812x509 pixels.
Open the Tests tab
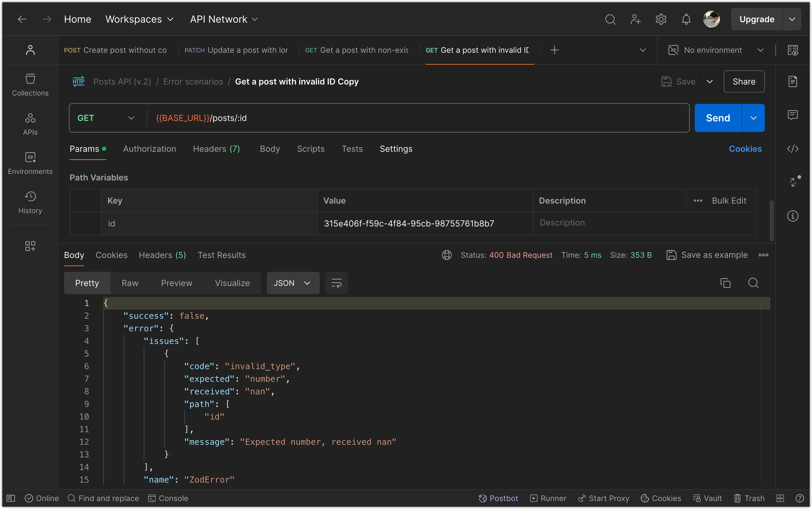pyautogui.click(x=352, y=148)
